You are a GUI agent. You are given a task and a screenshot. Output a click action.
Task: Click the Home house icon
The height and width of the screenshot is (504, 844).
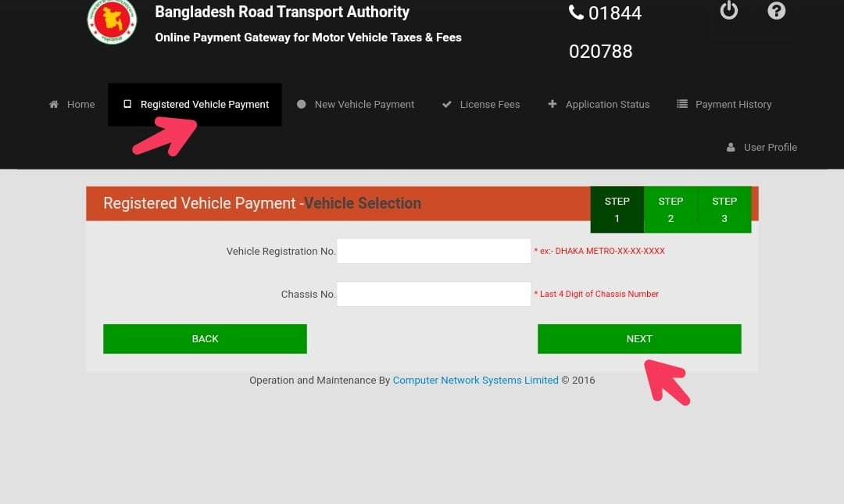tap(54, 105)
